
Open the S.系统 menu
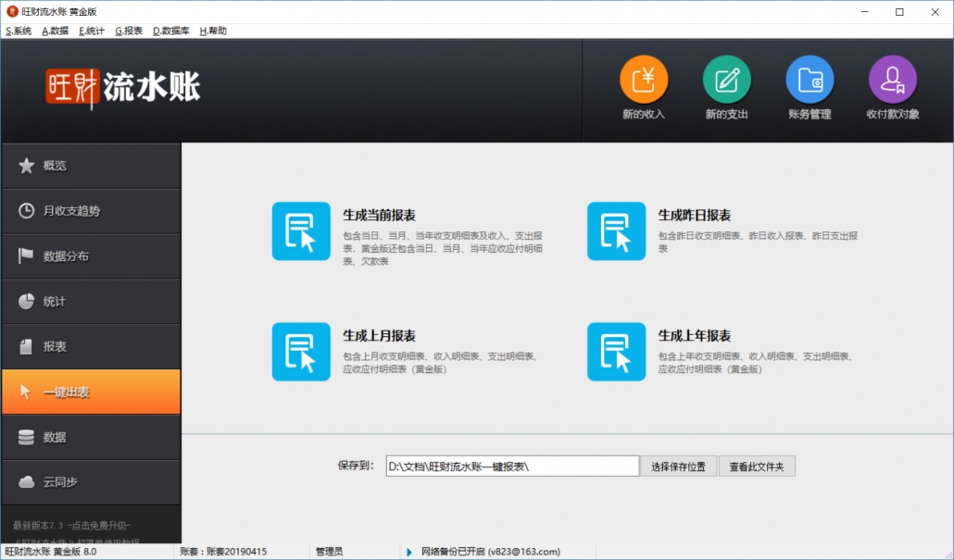click(19, 31)
